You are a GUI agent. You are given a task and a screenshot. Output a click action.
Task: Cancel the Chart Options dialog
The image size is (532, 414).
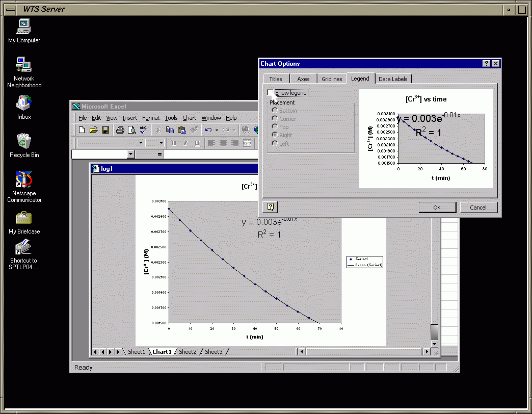(478, 208)
